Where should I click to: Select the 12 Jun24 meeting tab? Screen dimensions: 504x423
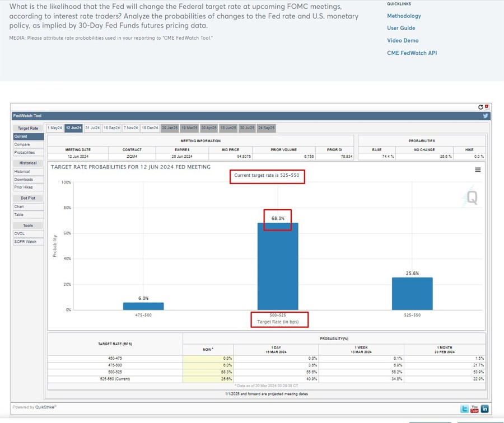point(73,128)
